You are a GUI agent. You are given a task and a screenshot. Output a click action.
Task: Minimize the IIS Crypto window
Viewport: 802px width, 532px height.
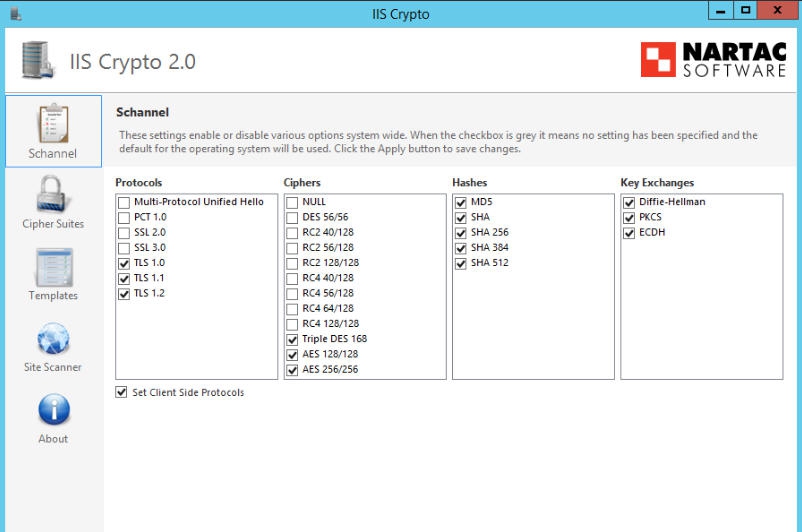click(721, 11)
